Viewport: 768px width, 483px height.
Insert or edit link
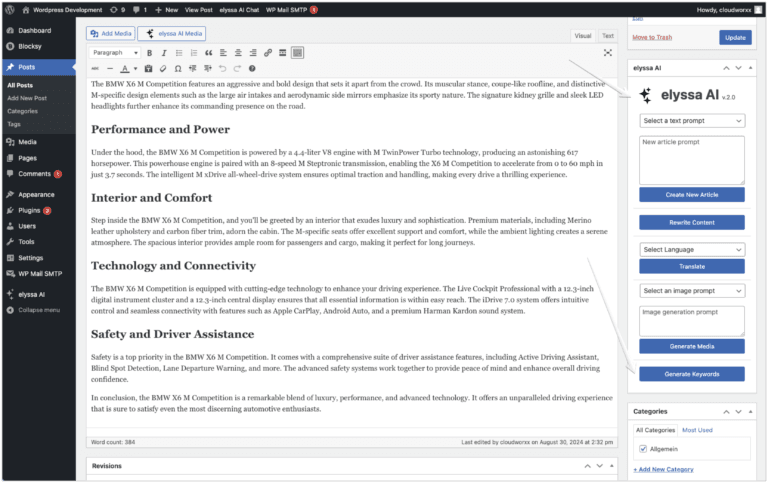[x=268, y=53]
